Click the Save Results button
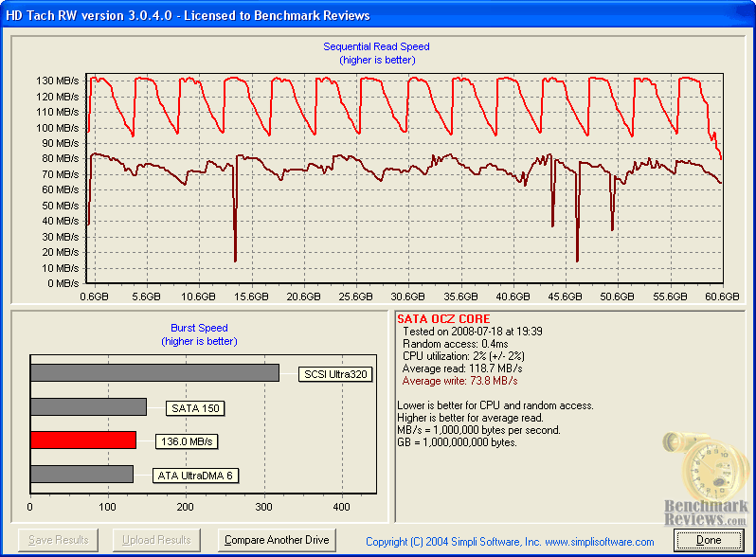 point(58,540)
